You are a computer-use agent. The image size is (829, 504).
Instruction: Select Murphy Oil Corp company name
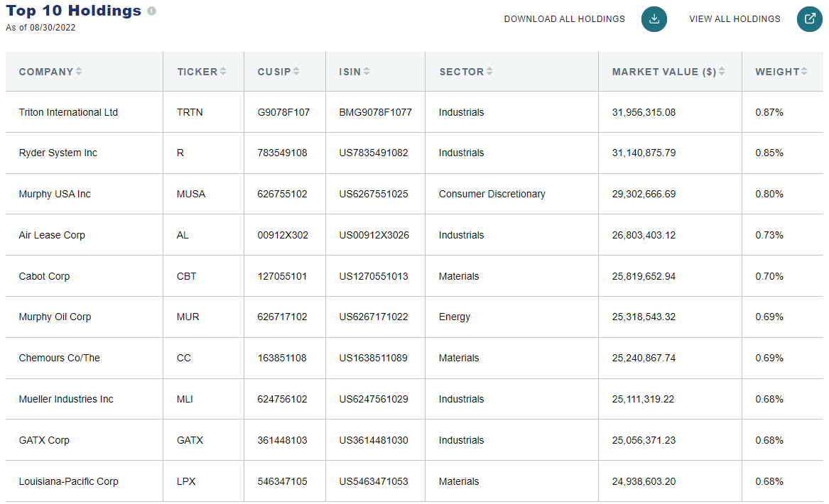(x=55, y=317)
